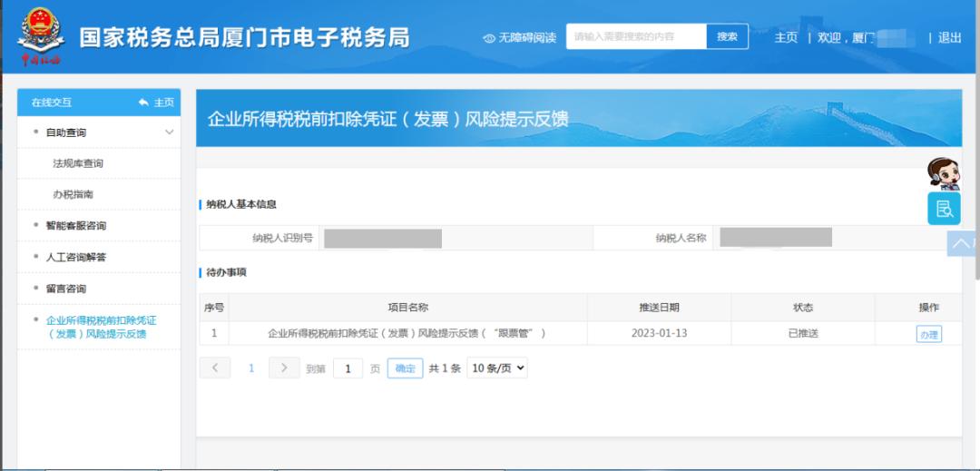Viewport: 980px width, 471px height.
Task: Go to previous page with left chevron
Action: pyautogui.click(x=215, y=368)
